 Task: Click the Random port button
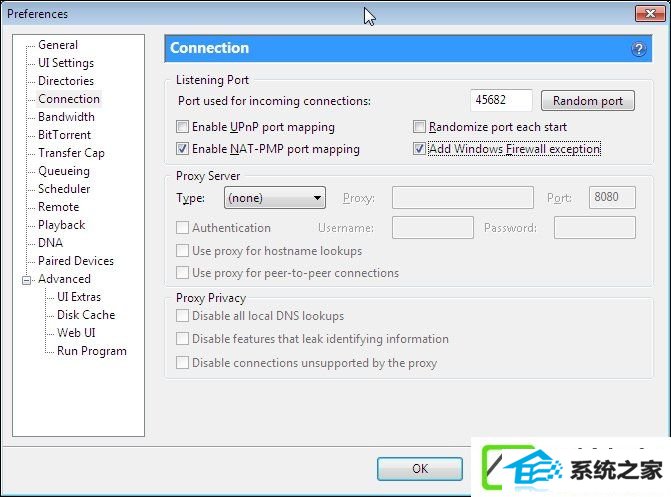[588, 101]
